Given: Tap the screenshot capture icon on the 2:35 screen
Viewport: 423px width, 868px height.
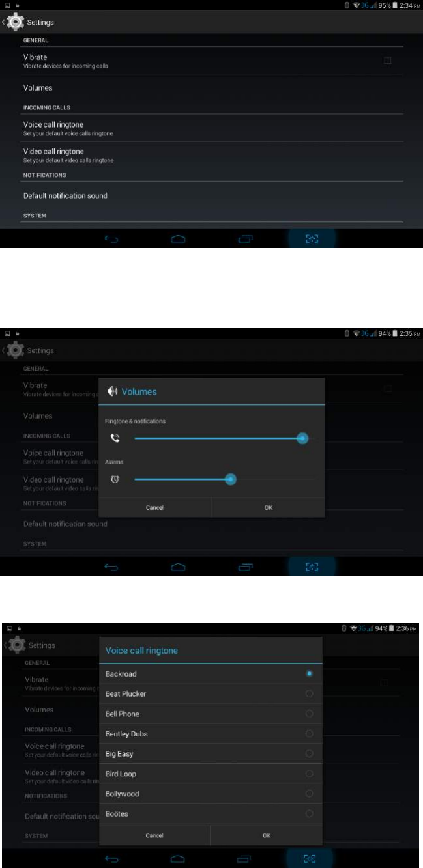Looking at the screenshot, I should coord(312,567).
